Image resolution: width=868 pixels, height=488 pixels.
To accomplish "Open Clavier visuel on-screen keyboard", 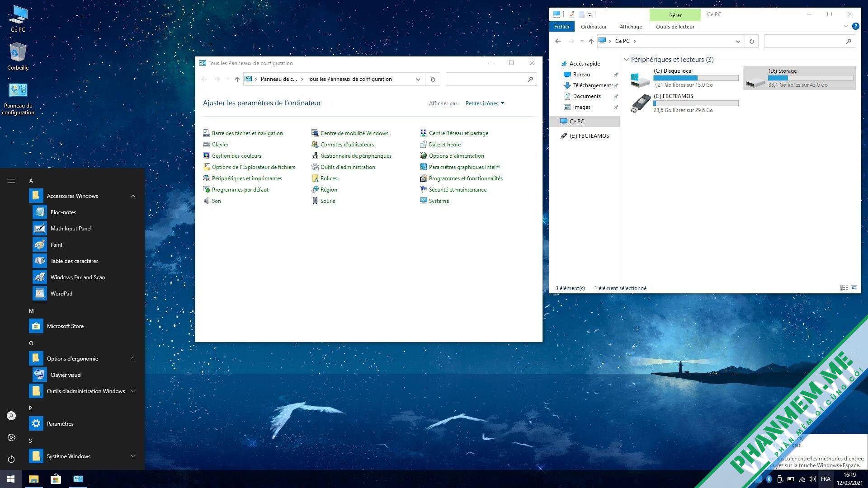I will click(x=66, y=375).
